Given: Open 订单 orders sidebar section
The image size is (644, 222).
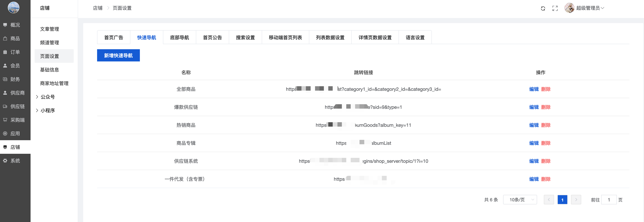Looking at the screenshot, I should coord(15,52).
